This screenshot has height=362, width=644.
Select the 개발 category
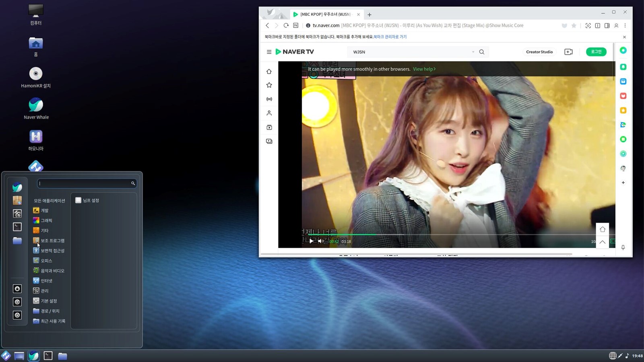41,210
